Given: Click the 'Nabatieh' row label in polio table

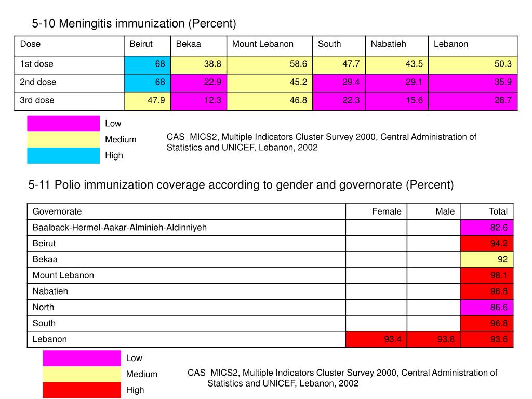Looking at the screenshot, I should pos(187,291).
